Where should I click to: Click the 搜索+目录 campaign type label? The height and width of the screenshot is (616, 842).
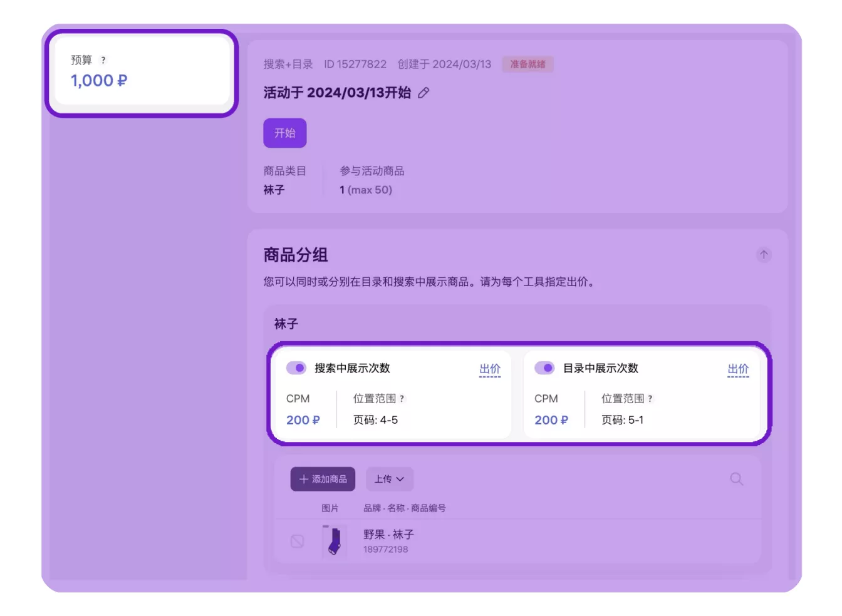[x=288, y=64]
